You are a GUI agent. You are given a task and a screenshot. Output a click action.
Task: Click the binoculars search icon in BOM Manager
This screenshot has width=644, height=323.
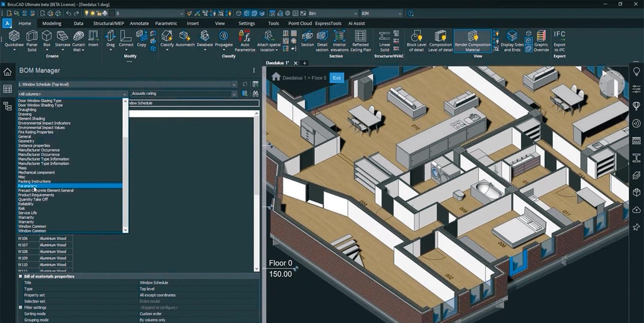coord(255,94)
